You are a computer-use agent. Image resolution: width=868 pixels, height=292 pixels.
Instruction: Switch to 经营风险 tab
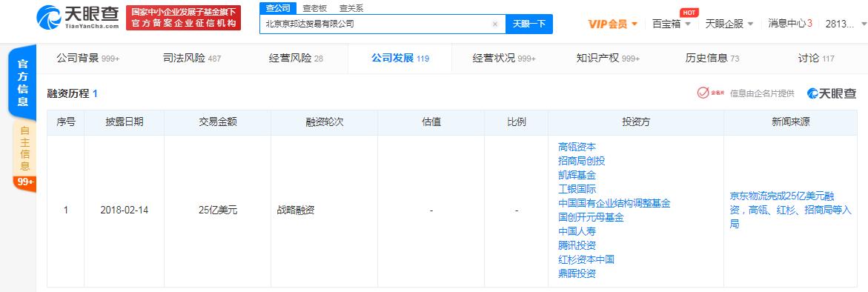point(296,58)
